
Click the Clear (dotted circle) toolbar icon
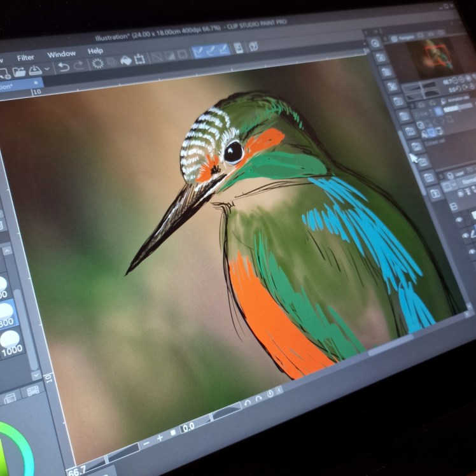98,64
